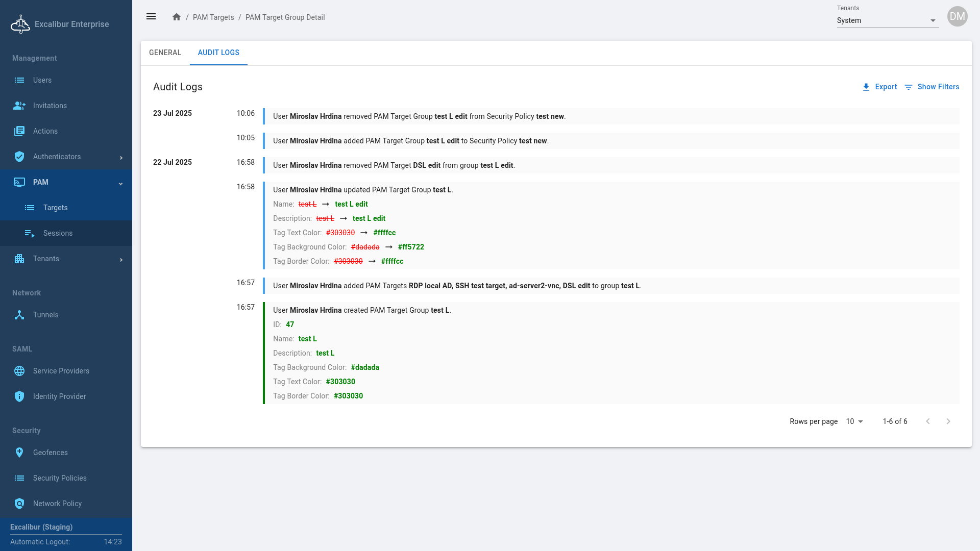Click the Excalibur Enterprise logo
980x551 pixels.
point(20,24)
